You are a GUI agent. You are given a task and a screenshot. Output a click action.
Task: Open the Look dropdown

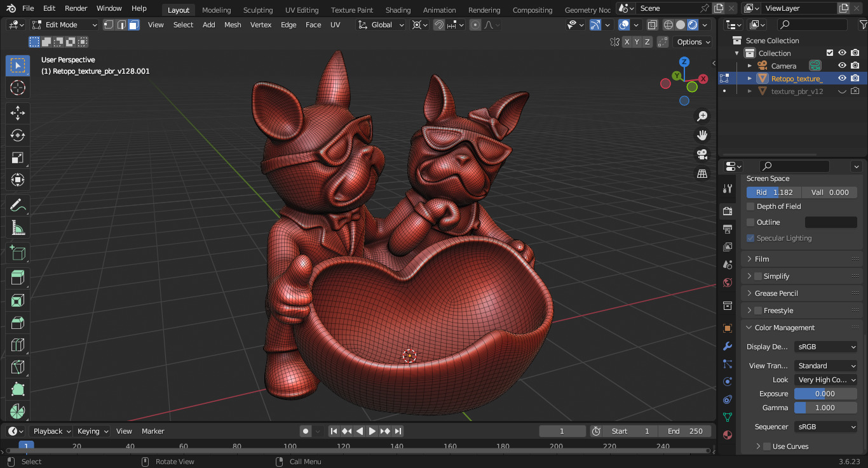click(826, 380)
